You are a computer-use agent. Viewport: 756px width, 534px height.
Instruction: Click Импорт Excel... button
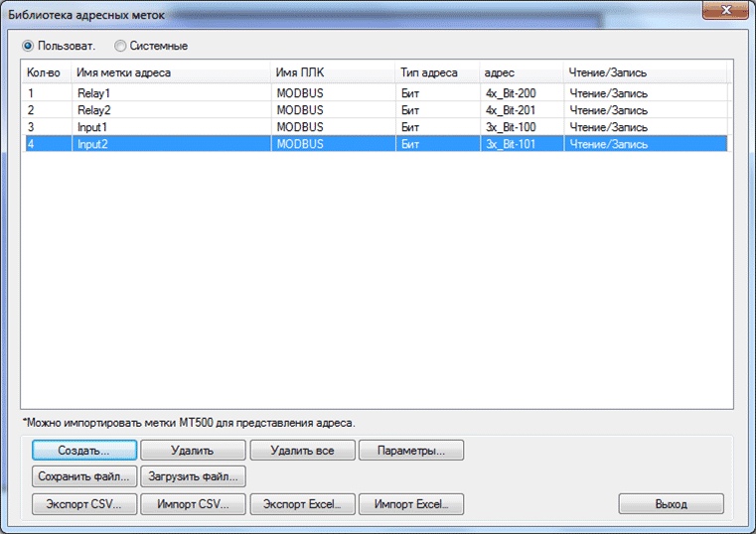411,504
